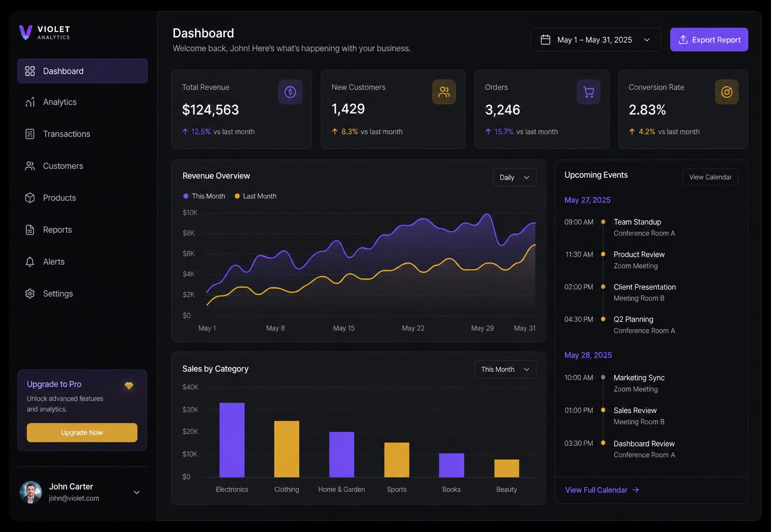
Task: Click the dollar icon on Total Revenue card
Action: coord(290,92)
